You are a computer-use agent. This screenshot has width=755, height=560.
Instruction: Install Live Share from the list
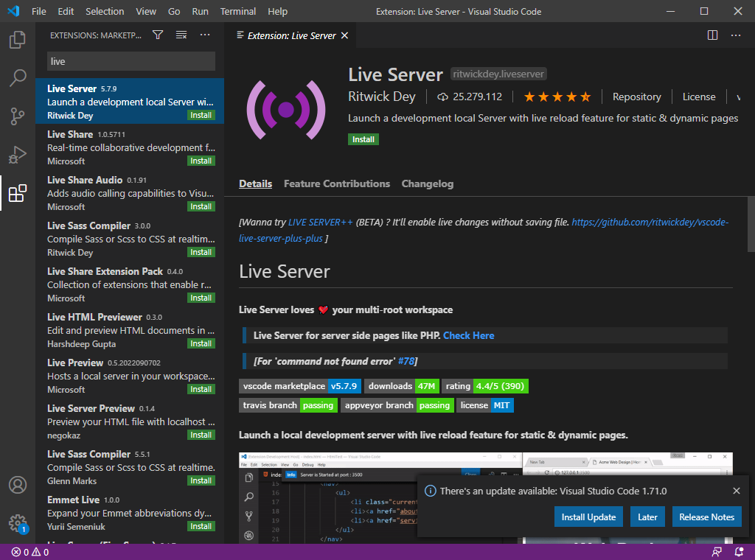click(x=201, y=161)
